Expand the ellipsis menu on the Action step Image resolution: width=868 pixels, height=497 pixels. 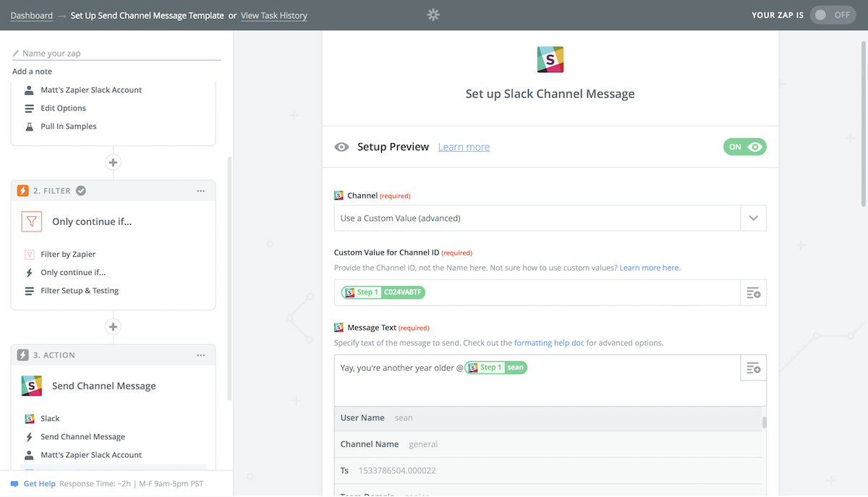pos(200,354)
